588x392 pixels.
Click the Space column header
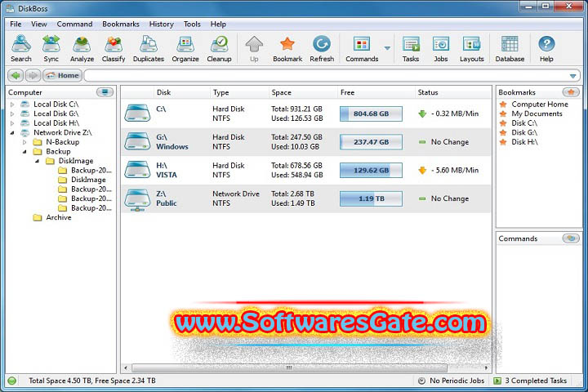[303, 92]
